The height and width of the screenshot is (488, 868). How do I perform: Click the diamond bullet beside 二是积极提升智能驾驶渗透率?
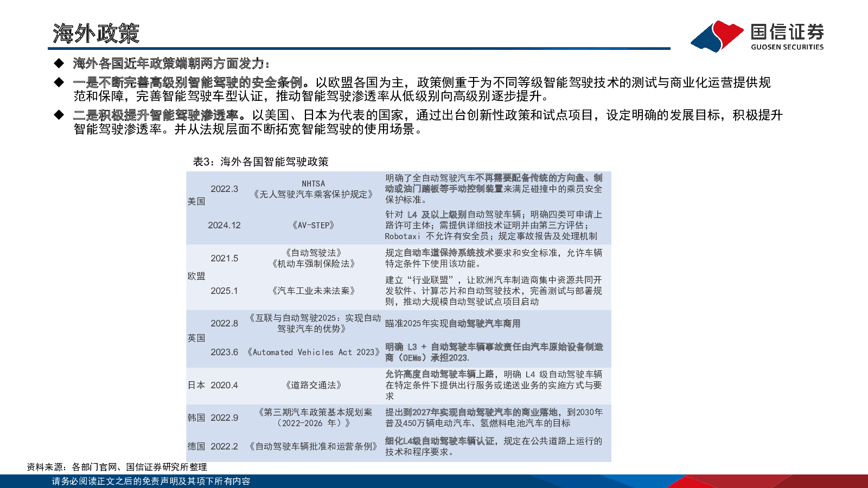pyautogui.click(x=59, y=115)
